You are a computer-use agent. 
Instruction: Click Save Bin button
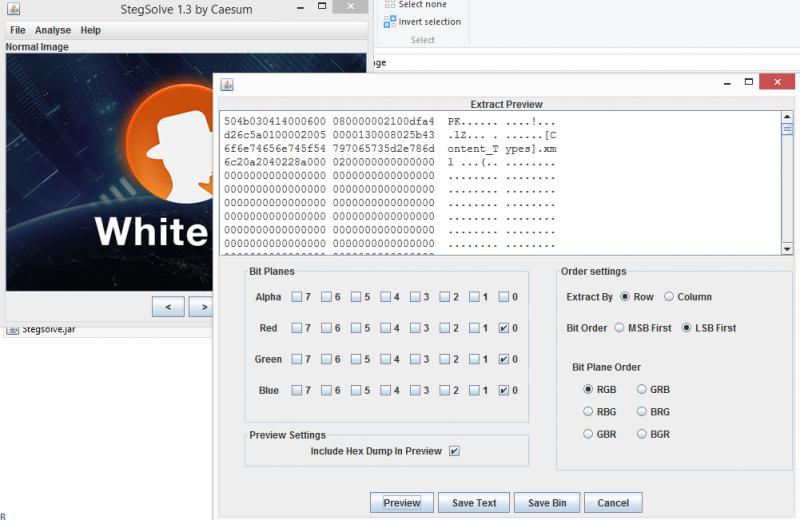(547, 503)
